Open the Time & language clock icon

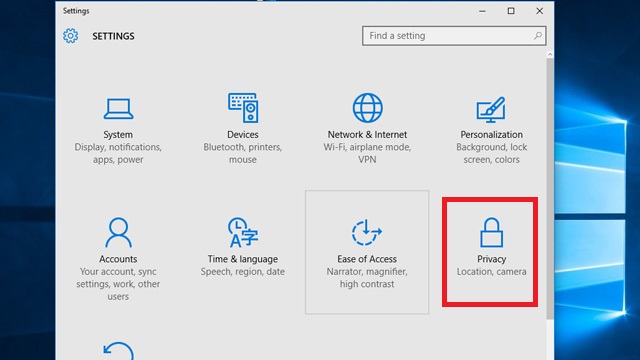pyautogui.click(x=243, y=232)
